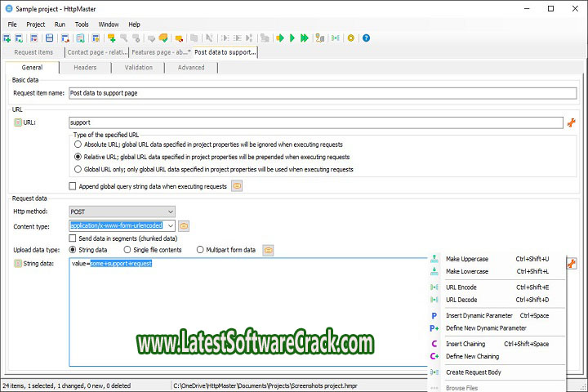Choose URL Encode from context menu
This screenshot has width=588, height=392.
point(497,287)
